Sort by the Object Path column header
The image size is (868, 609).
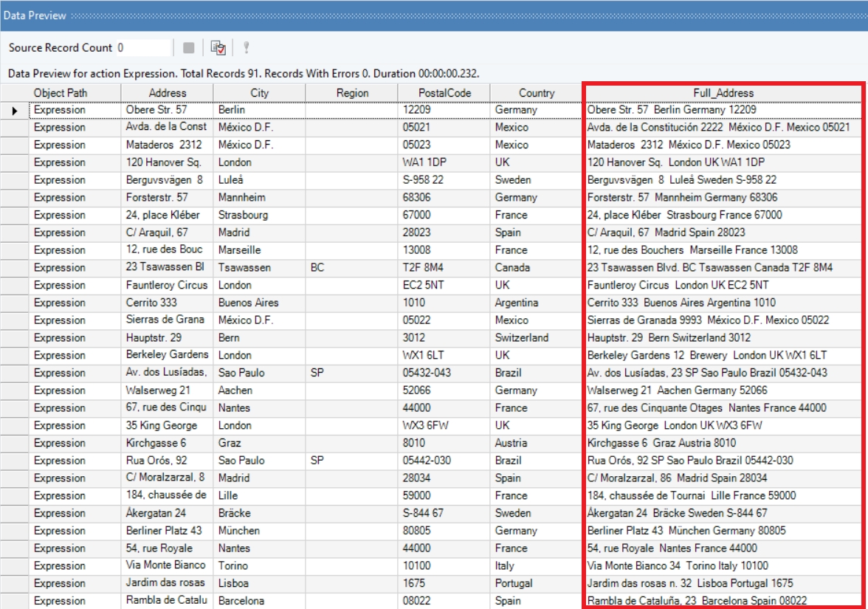coord(75,93)
